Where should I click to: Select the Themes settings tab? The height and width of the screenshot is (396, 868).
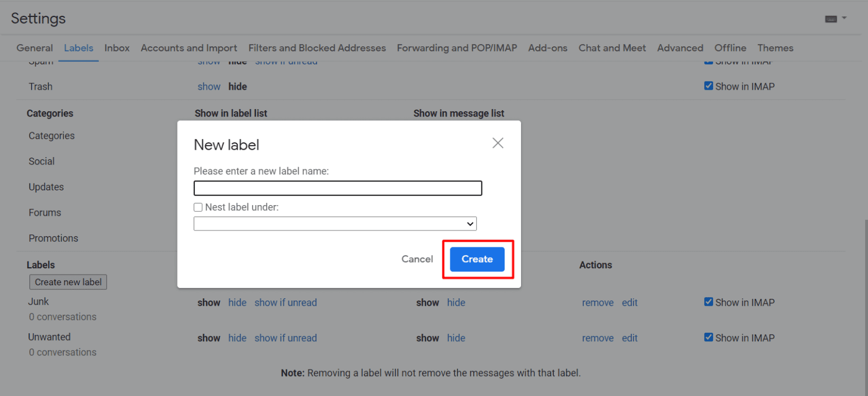[775, 48]
